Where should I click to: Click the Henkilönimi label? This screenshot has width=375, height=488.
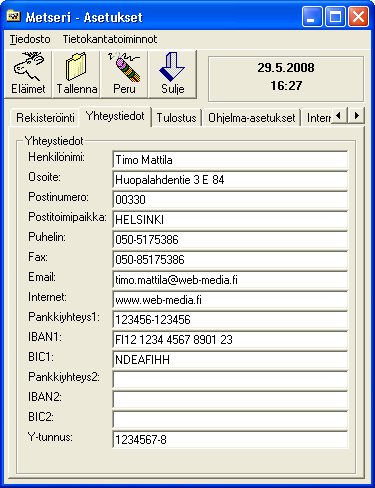tap(56, 157)
